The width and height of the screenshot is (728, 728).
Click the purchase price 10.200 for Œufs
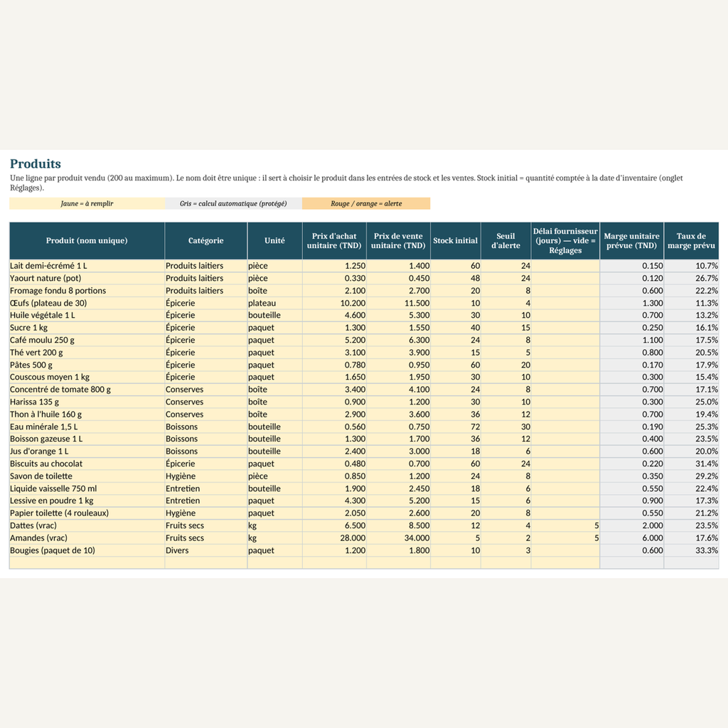pos(334,303)
